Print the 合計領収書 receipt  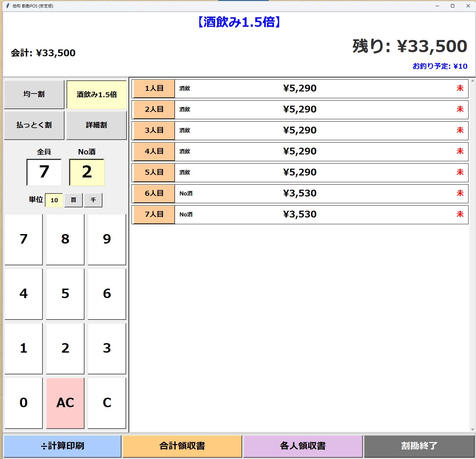(182, 446)
